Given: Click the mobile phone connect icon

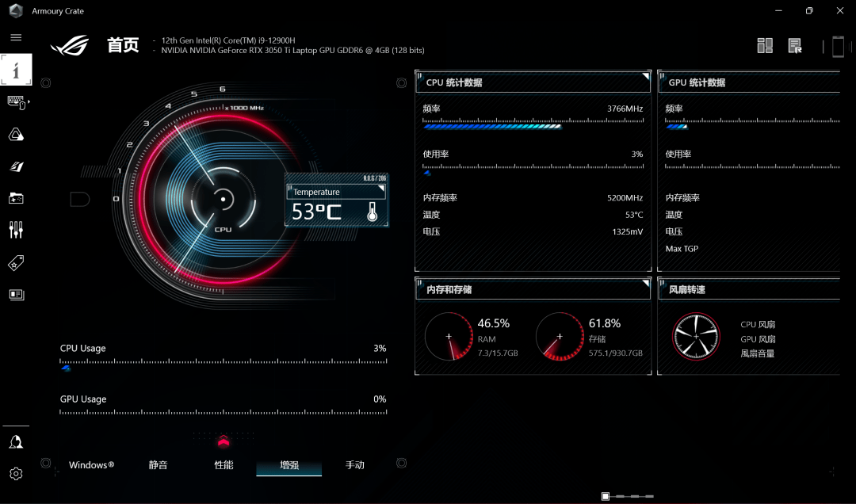Looking at the screenshot, I should click(x=838, y=47).
